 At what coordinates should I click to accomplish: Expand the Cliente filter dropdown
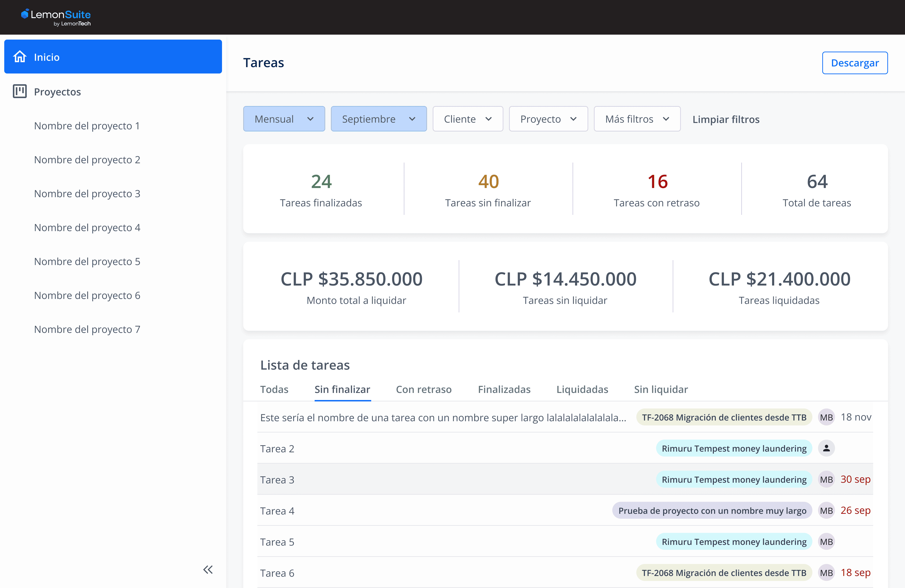pos(468,119)
